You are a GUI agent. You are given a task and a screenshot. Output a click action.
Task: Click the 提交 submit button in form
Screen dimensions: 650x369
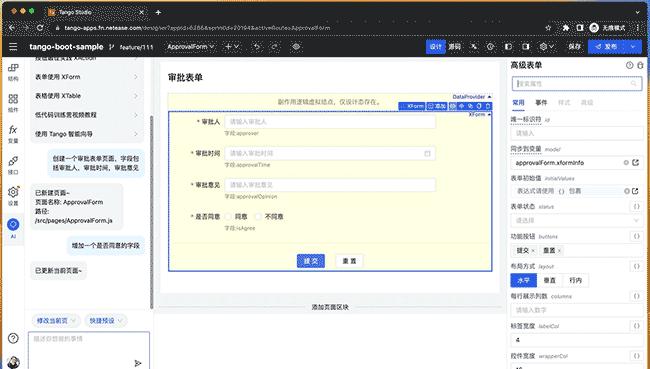310,261
